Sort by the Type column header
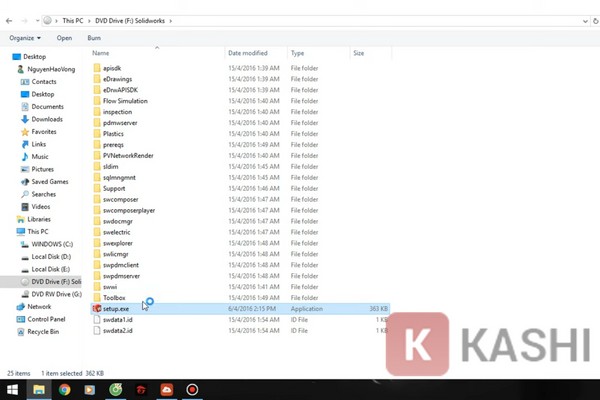 pos(297,53)
